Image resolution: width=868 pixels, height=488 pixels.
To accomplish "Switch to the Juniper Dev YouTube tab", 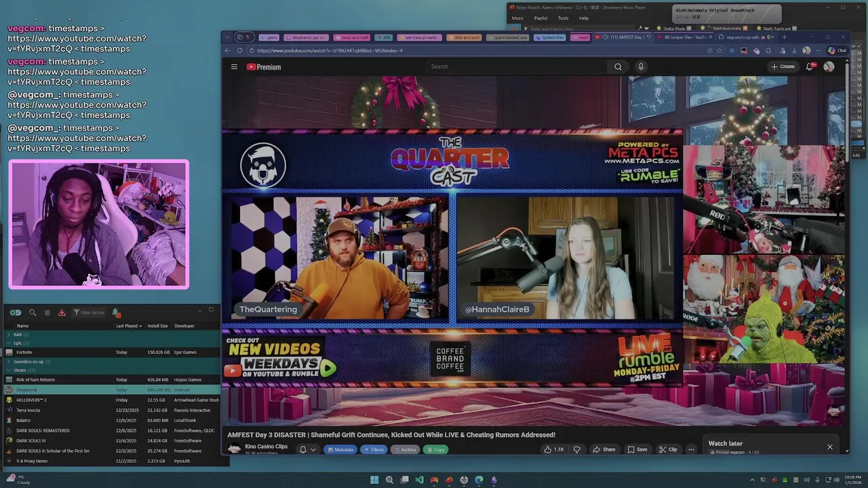I will point(682,37).
